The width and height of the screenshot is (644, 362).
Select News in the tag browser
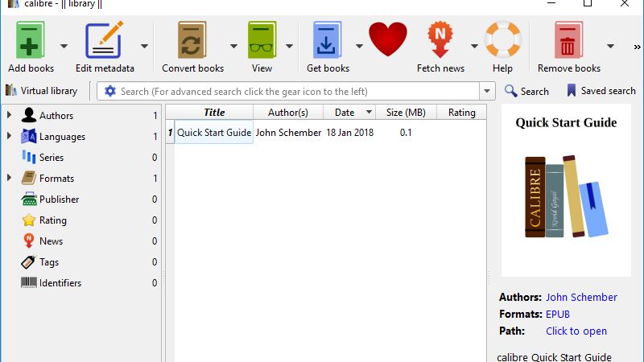tap(51, 241)
